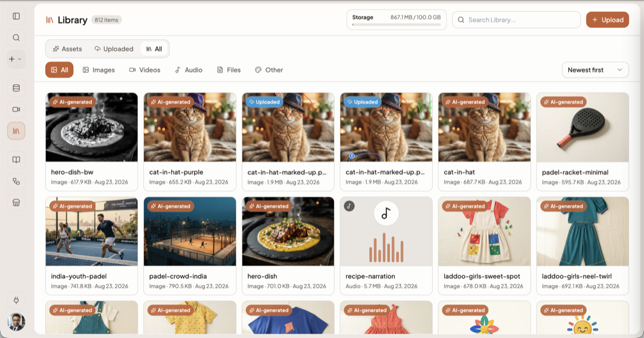
Task: Open the database icon in sidebar
Action: 16,88
